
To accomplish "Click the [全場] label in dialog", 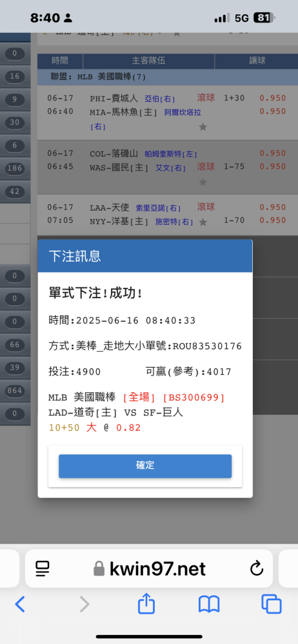I will coord(139,397).
